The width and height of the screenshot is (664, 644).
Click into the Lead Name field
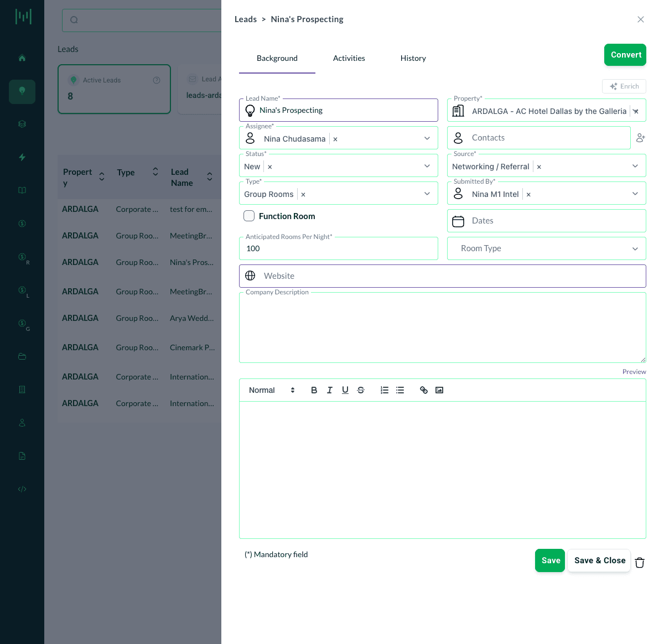click(339, 110)
